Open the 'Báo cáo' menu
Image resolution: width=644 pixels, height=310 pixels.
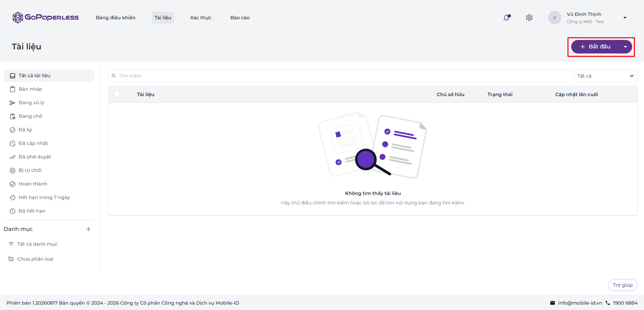(240, 18)
